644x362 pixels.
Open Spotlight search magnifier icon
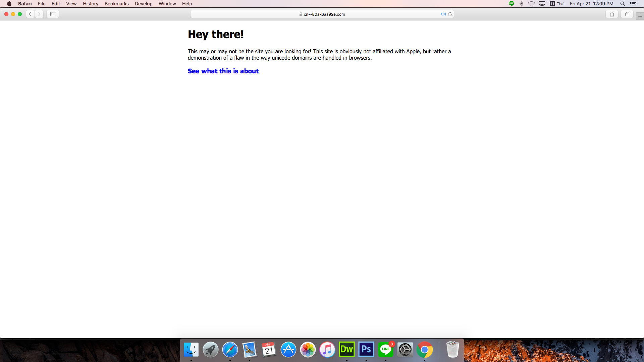[623, 4]
